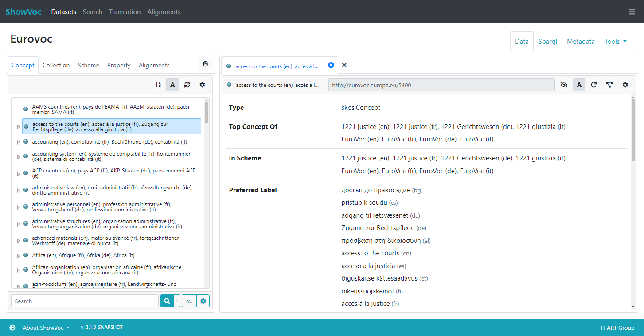Select the Collection panel tab
This screenshot has width=644, height=336.
(56, 65)
